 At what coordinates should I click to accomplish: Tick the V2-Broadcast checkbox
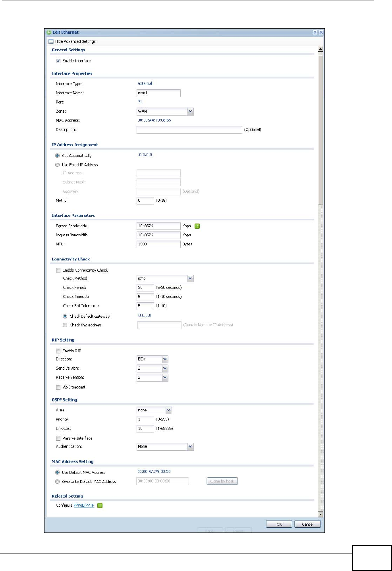point(58,387)
